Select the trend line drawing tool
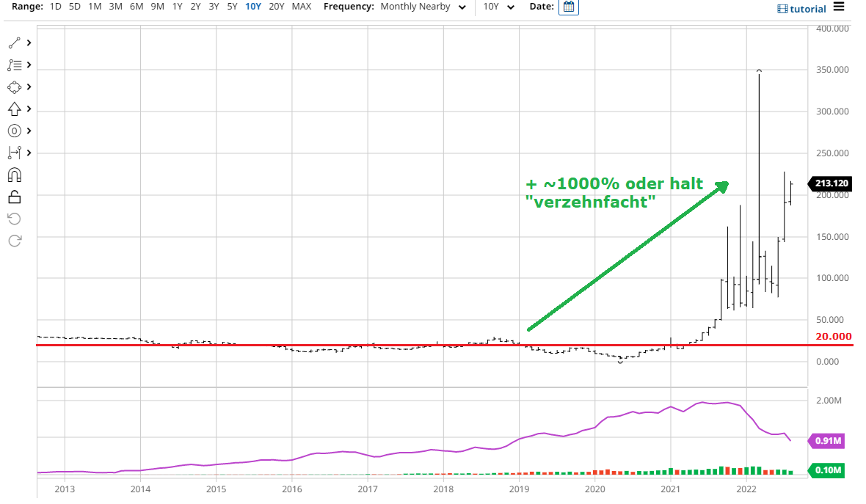Screen dimensions: 866x504 [14, 43]
